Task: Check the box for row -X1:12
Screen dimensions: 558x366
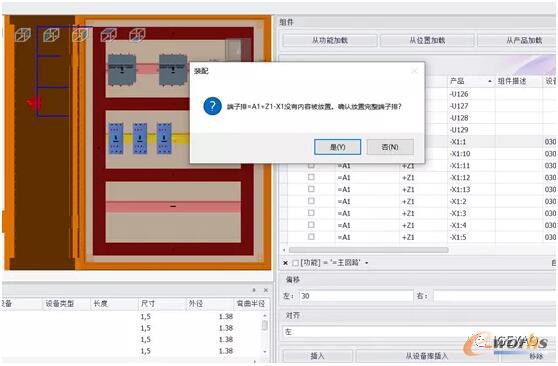Action: point(311,177)
